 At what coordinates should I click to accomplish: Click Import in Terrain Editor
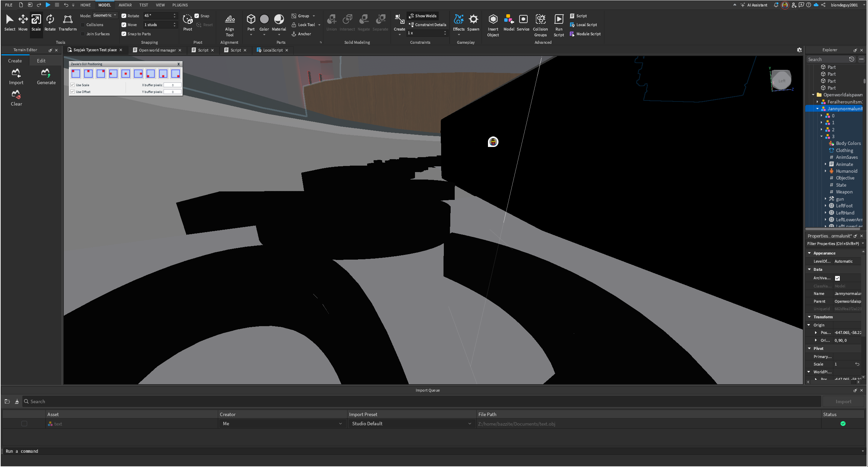tap(16, 77)
